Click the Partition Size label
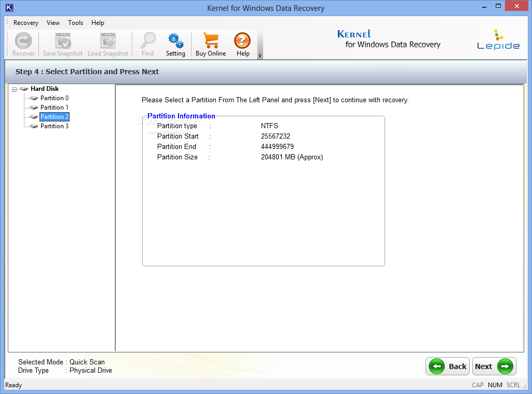This screenshot has width=532, height=394. point(178,157)
